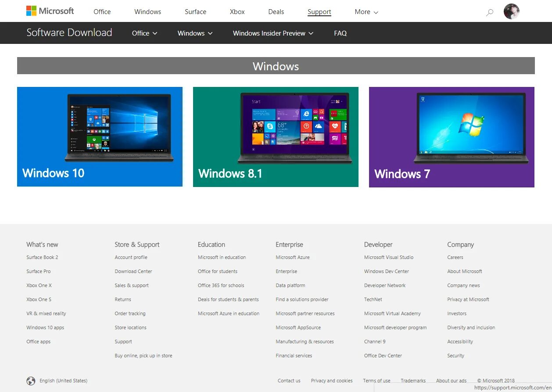This screenshot has height=392, width=552.
Task: Open Data platform link
Action: click(x=290, y=285)
